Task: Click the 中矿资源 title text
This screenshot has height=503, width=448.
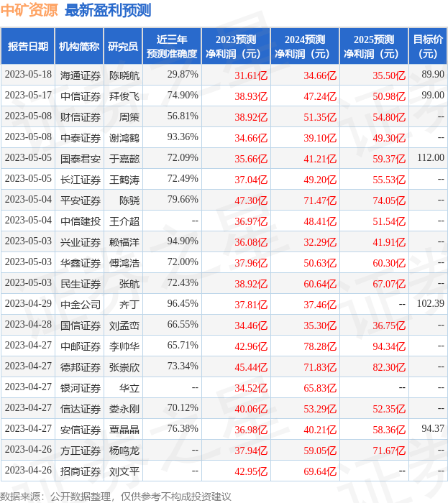Action: point(29,10)
